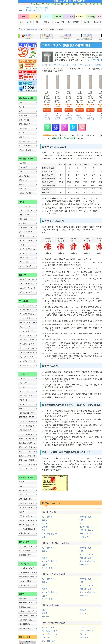Open 印鑑の百科辞典 sidebar item
Viewport: 102px width, 644px height.
tap(27, 607)
